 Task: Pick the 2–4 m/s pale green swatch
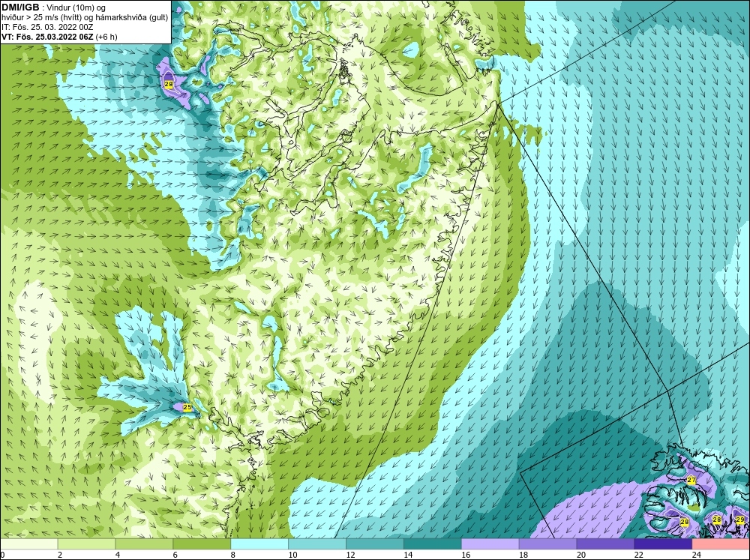86,544
